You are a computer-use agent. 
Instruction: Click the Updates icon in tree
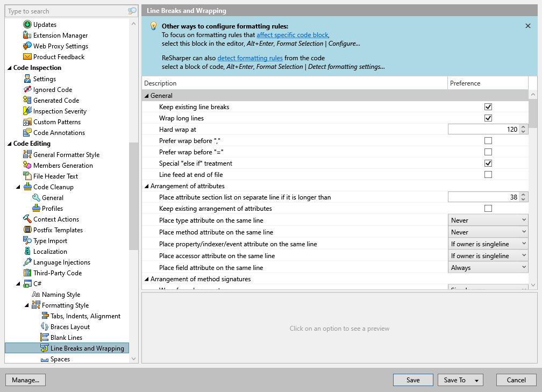[x=27, y=25]
